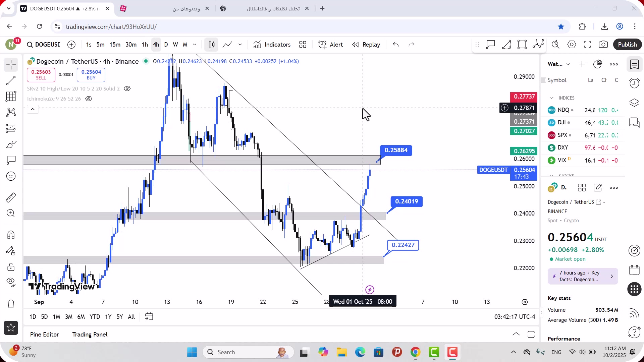
Task: Add a symbol to the watchlist
Action: tap(582, 64)
